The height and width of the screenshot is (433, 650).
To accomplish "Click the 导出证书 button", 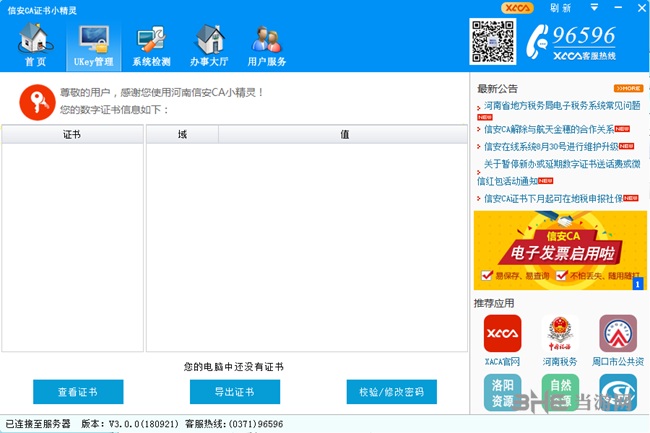I will click(235, 392).
